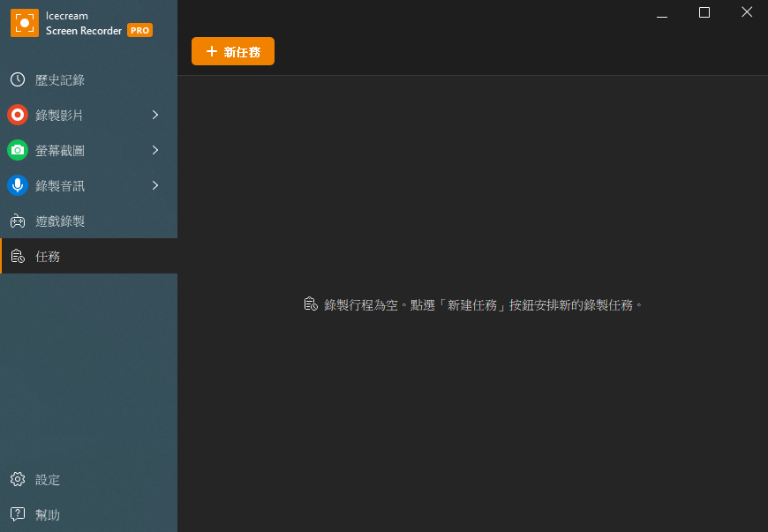Click the orange 新任務 button
The height and width of the screenshot is (532, 768).
coord(233,51)
